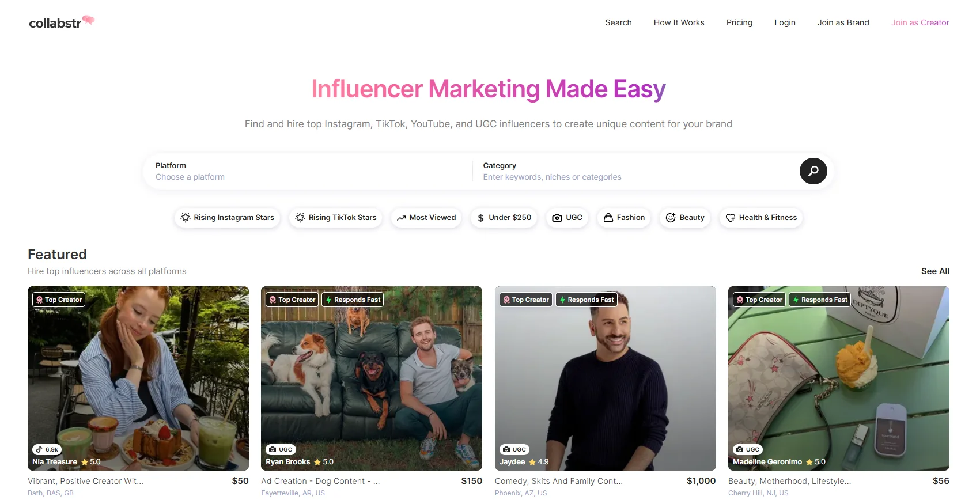The height and width of the screenshot is (500, 980).
Task: Click the Fayetteville, AR, US location
Action: [x=293, y=493]
